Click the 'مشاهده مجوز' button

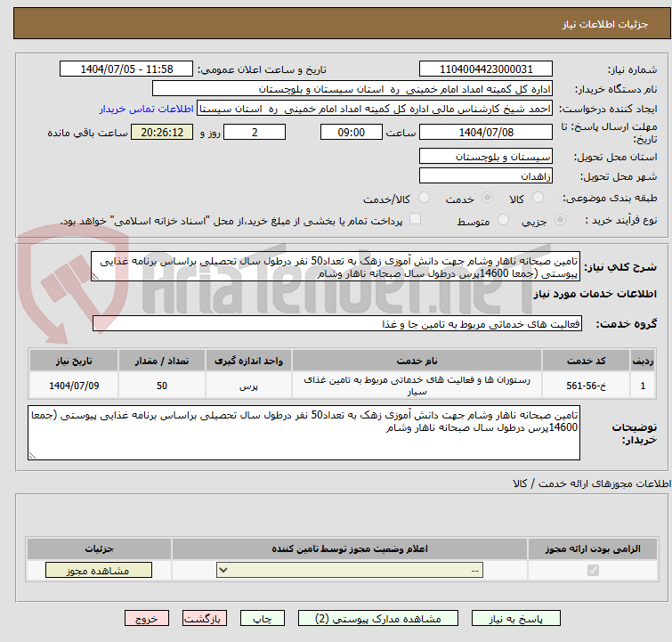click(99, 571)
